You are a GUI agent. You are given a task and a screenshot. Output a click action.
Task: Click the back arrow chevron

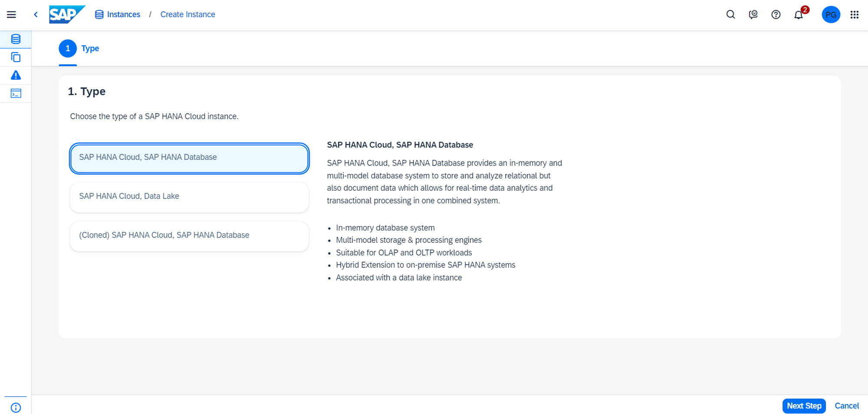coord(36,15)
